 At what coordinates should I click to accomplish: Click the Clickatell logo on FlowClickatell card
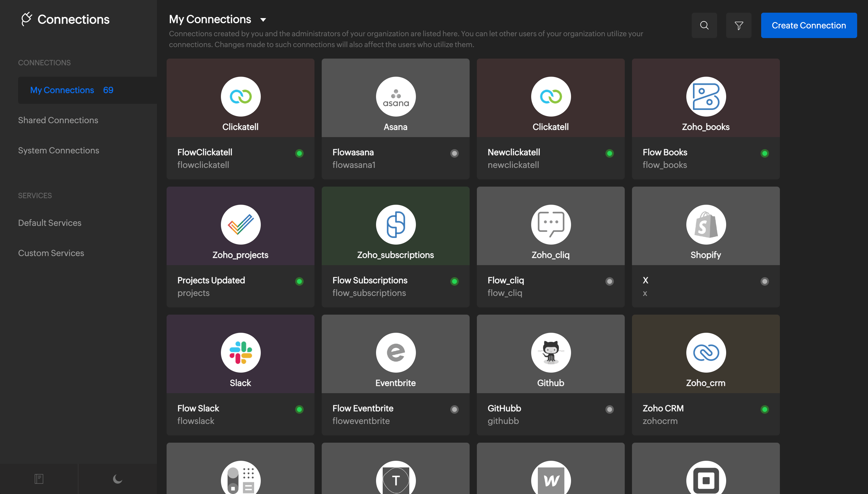241,97
